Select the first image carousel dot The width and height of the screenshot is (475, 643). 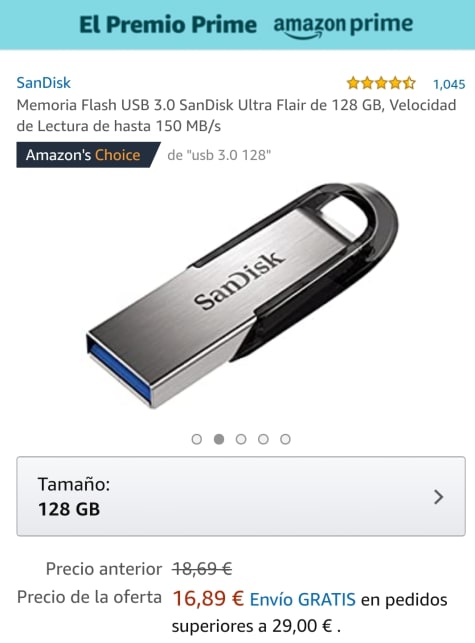coord(197,439)
